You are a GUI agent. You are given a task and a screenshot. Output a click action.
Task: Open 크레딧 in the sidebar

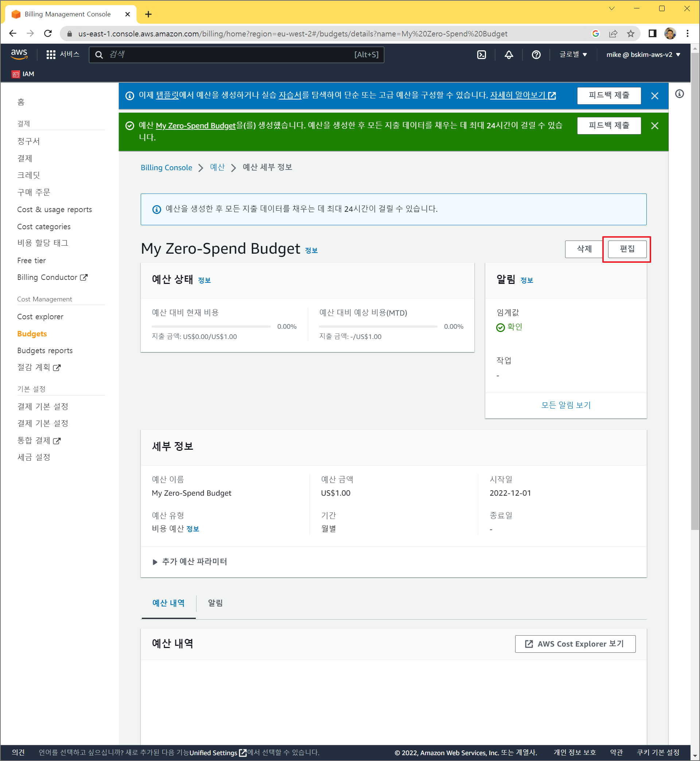click(x=28, y=175)
